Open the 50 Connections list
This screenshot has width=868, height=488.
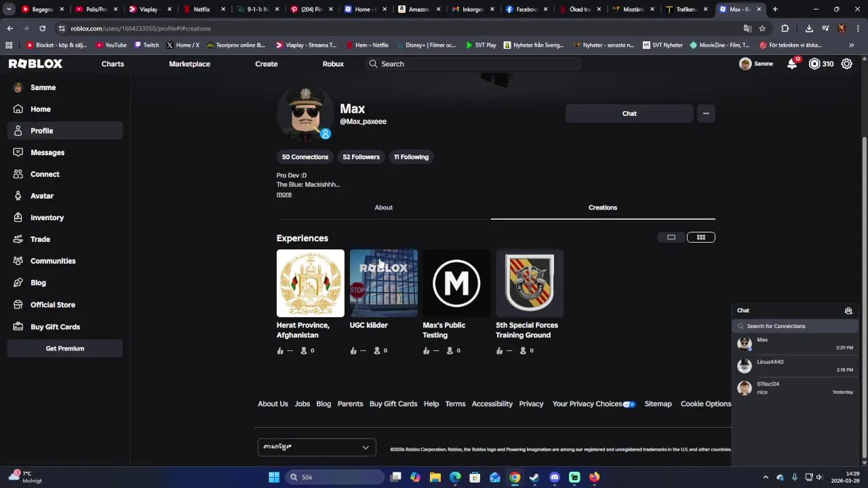pos(305,157)
